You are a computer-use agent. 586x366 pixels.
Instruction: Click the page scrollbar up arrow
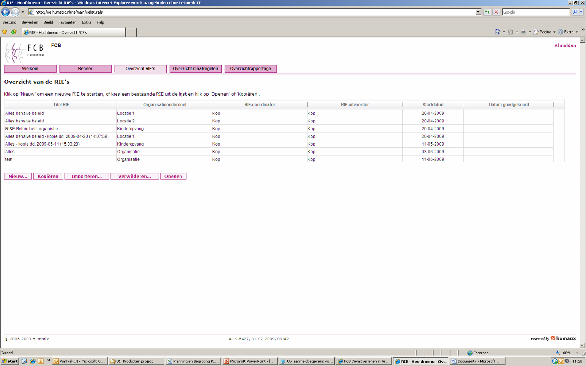point(583,40)
